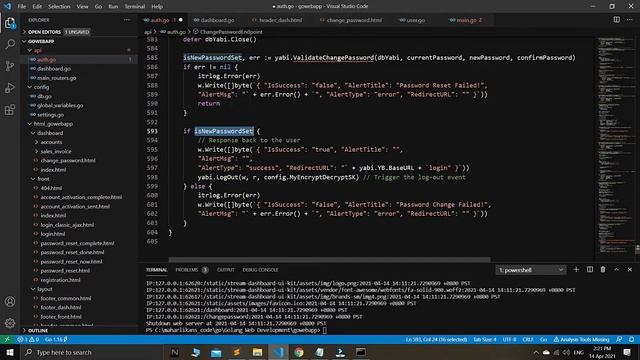
Task: Close the terminal panel
Action: coord(630,269)
